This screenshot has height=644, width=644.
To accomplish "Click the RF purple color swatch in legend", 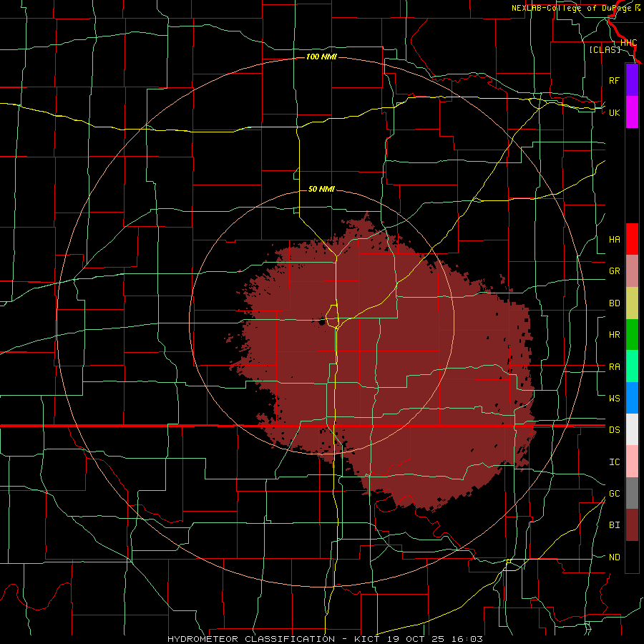I will tap(632, 80).
